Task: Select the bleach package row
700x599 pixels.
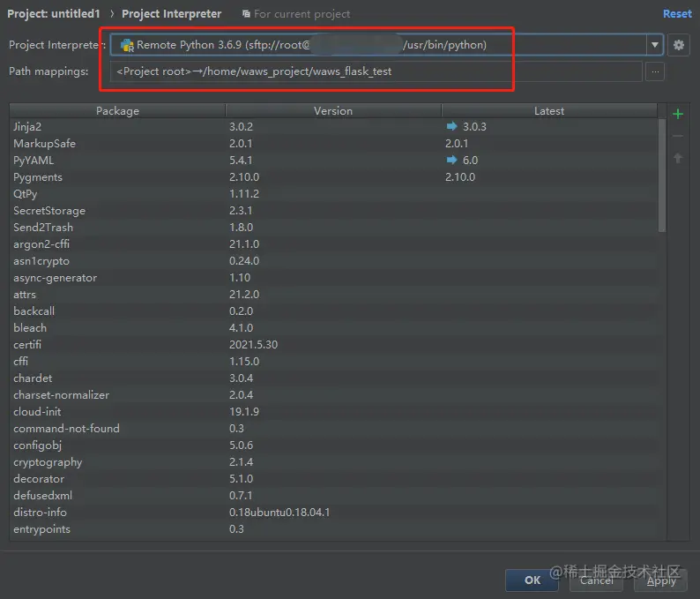Action: (x=333, y=327)
